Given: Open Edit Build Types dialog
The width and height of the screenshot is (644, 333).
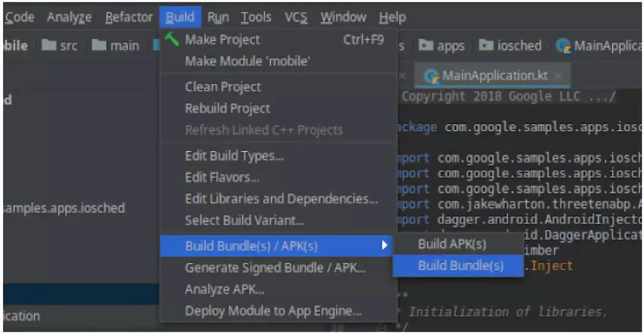Looking at the screenshot, I should (x=278, y=156).
